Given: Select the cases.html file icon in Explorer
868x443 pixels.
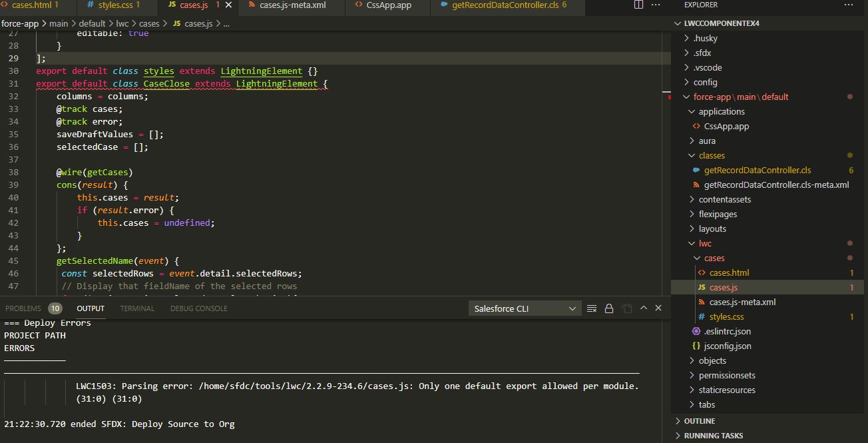Looking at the screenshot, I should coord(702,272).
